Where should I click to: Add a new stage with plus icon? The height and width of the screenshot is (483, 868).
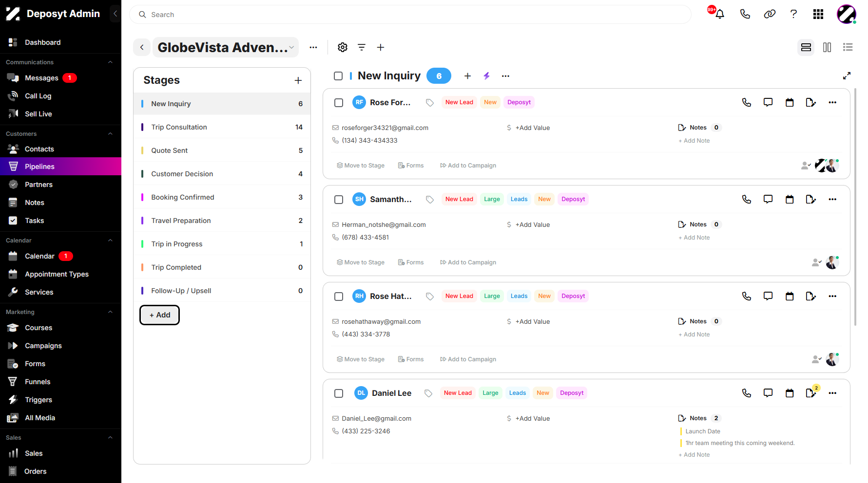[298, 80]
